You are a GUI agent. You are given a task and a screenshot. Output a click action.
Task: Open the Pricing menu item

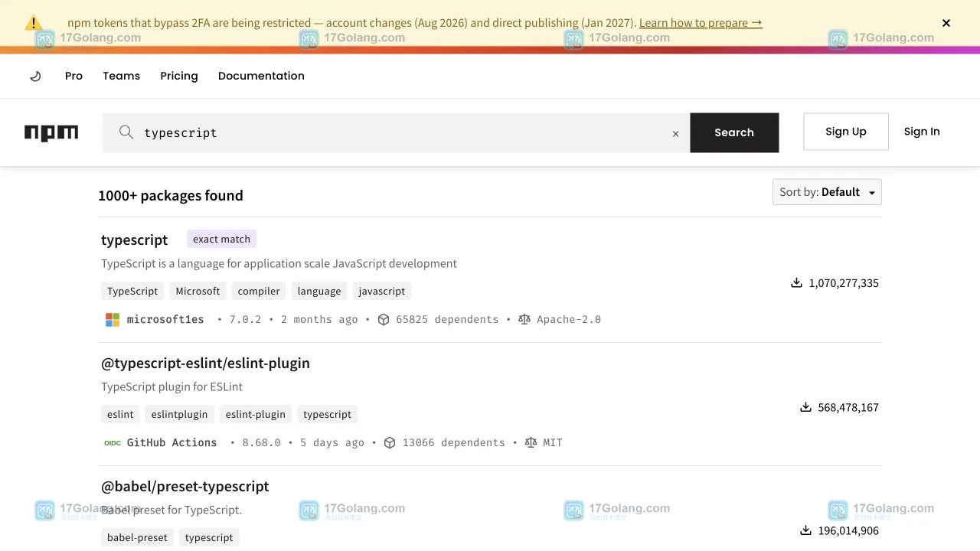(179, 76)
